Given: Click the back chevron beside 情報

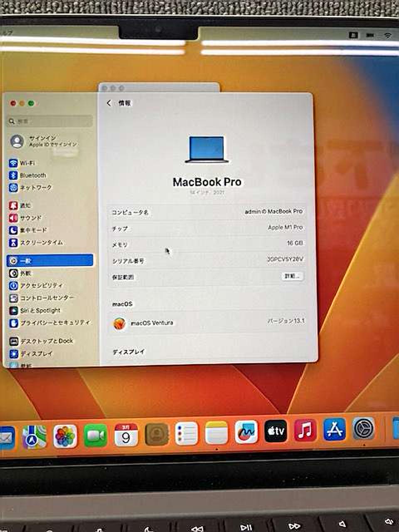Looking at the screenshot, I should click(x=109, y=103).
